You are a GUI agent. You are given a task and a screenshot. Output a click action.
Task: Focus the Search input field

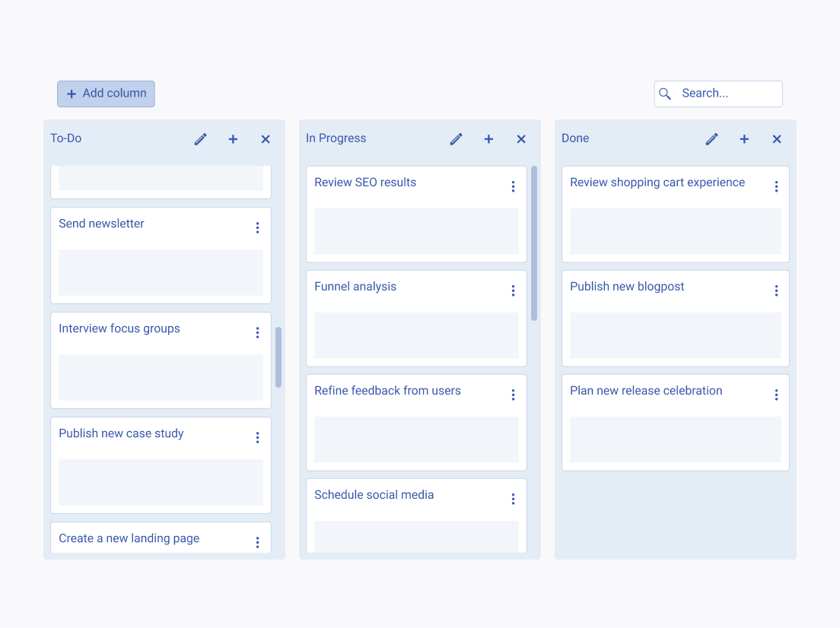tap(717, 94)
